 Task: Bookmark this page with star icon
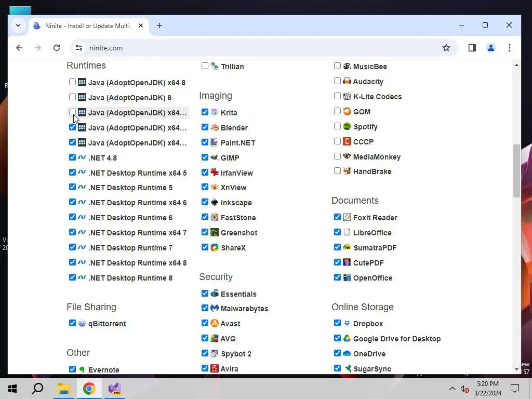click(446, 48)
